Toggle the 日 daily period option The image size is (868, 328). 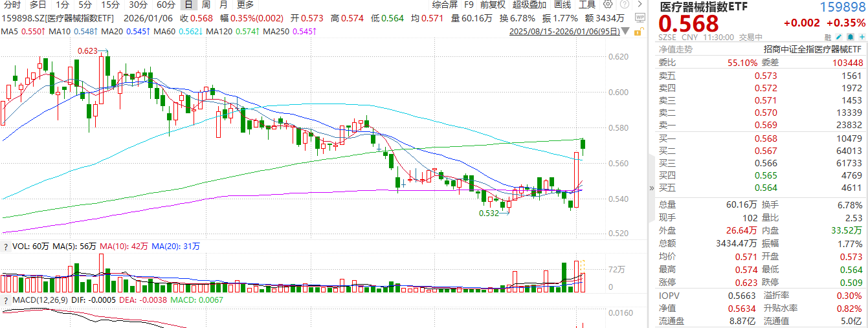tap(188, 5)
